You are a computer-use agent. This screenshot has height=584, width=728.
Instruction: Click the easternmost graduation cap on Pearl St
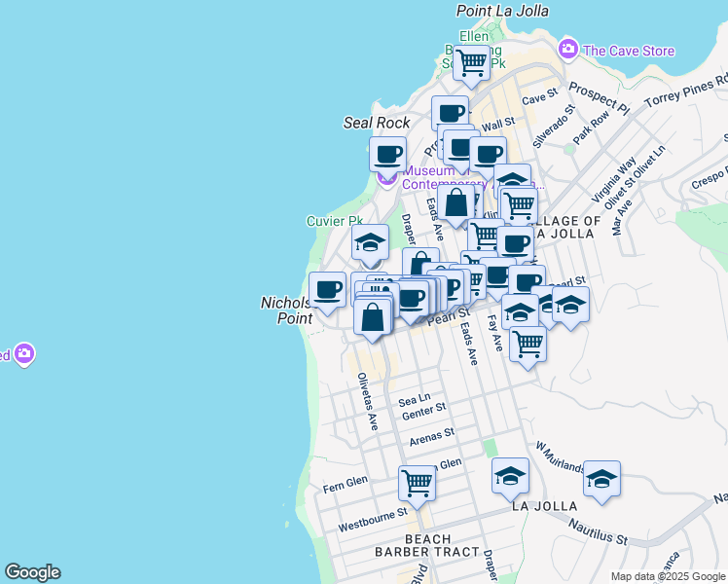click(571, 307)
